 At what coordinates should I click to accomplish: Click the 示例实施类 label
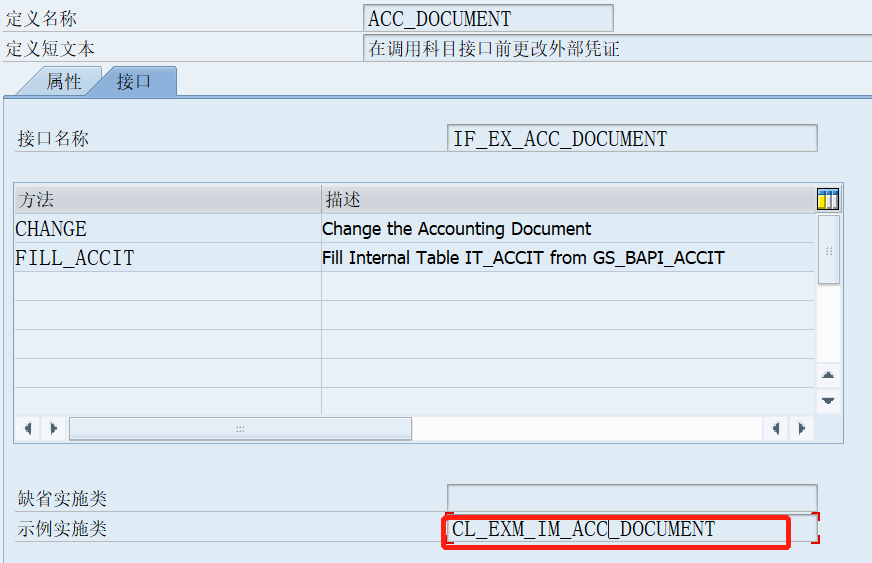click(x=62, y=528)
